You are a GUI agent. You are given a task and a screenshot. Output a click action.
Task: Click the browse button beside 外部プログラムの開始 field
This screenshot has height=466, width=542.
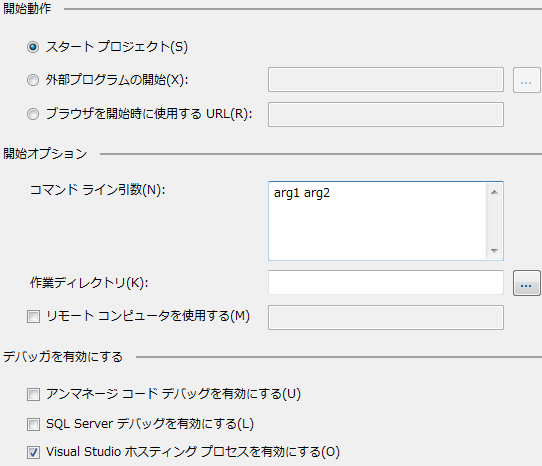[526, 80]
